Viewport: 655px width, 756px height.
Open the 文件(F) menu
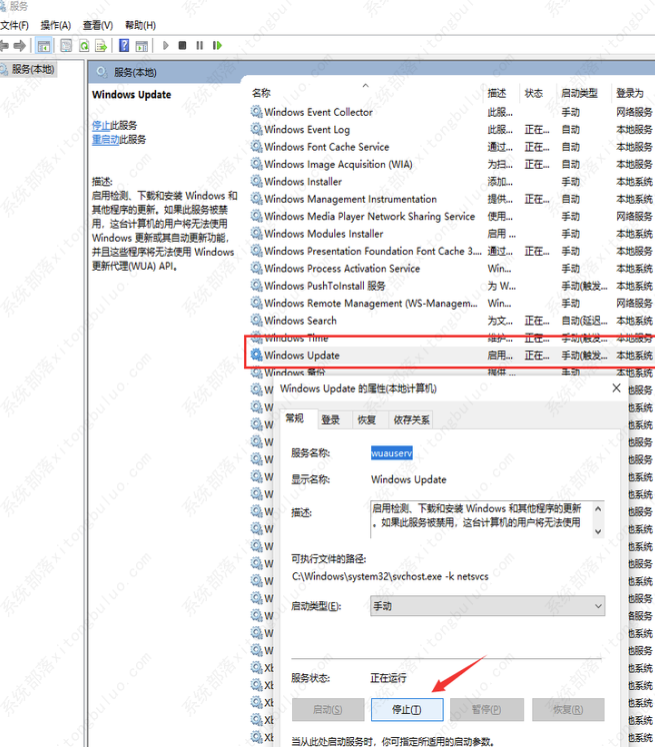click(x=14, y=25)
